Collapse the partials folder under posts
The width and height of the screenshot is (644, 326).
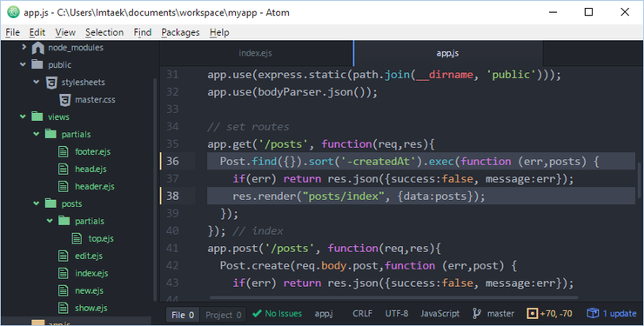(x=50, y=221)
